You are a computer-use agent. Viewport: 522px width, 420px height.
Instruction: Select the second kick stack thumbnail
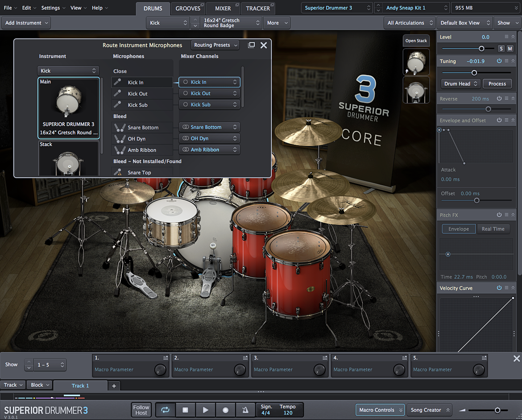pyautogui.click(x=416, y=90)
